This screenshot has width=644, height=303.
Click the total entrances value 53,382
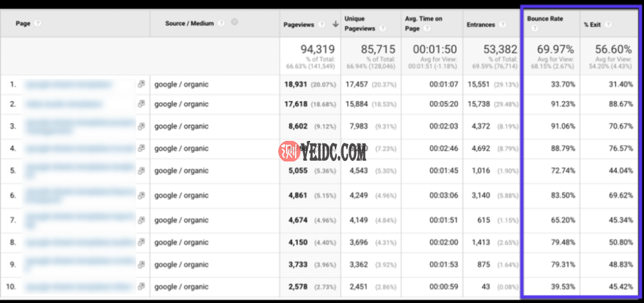click(500, 49)
